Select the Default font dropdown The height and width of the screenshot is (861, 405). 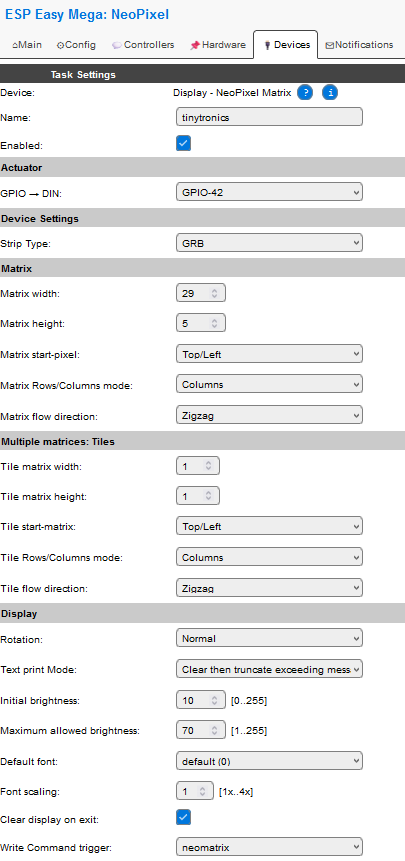[269, 761]
